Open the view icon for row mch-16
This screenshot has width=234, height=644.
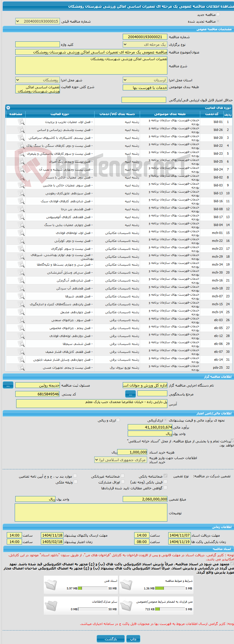pos(21,280)
